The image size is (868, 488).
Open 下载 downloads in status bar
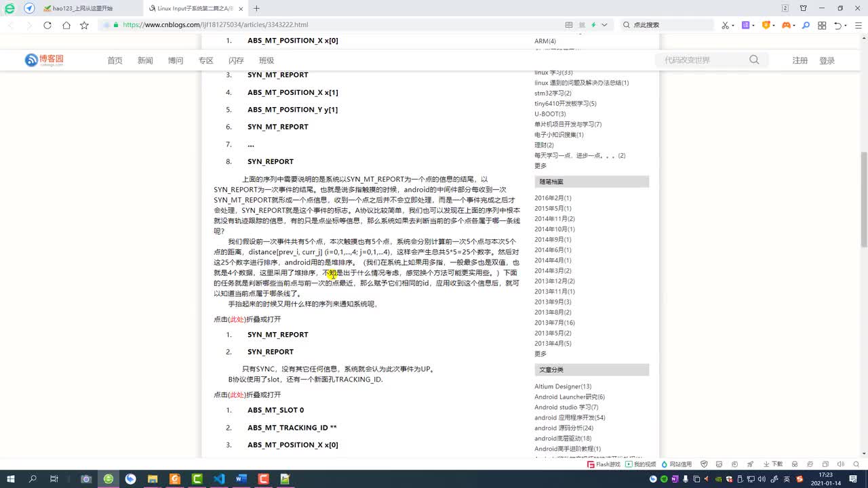click(773, 464)
